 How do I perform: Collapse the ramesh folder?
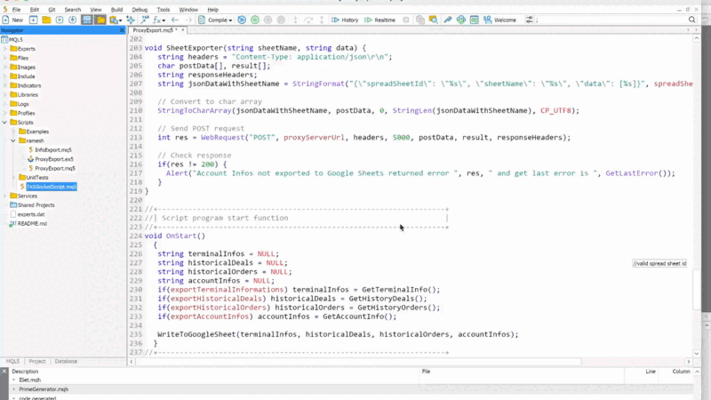pyautogui.click(x=14, y=141)
